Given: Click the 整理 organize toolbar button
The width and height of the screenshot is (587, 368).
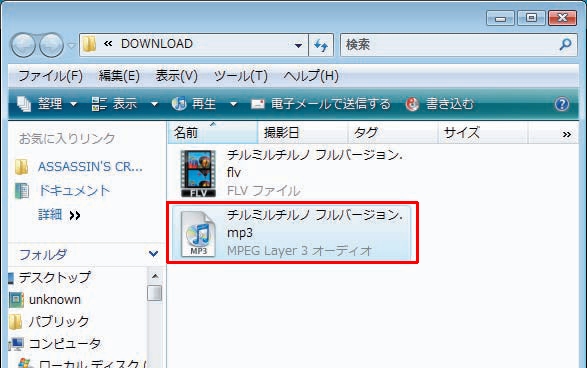Looking at the screenshot, I should 47,104.
